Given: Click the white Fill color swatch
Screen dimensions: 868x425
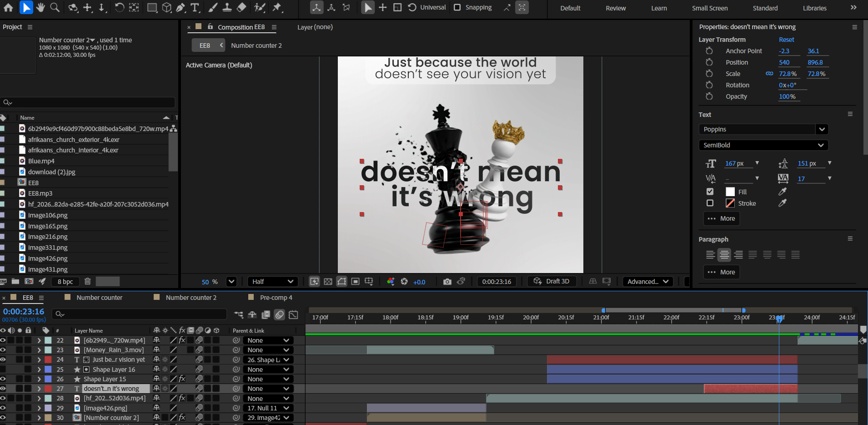Looking at the screenshot, I should point(730,192).
